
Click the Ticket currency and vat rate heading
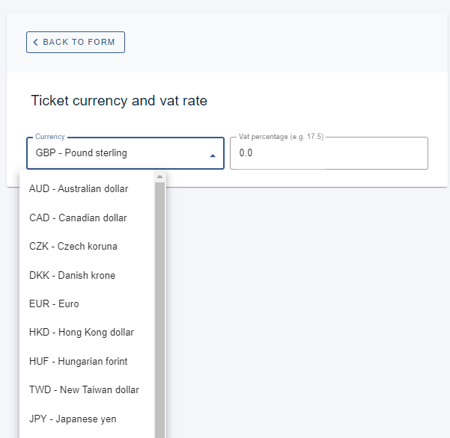click(x=119, y=101)
